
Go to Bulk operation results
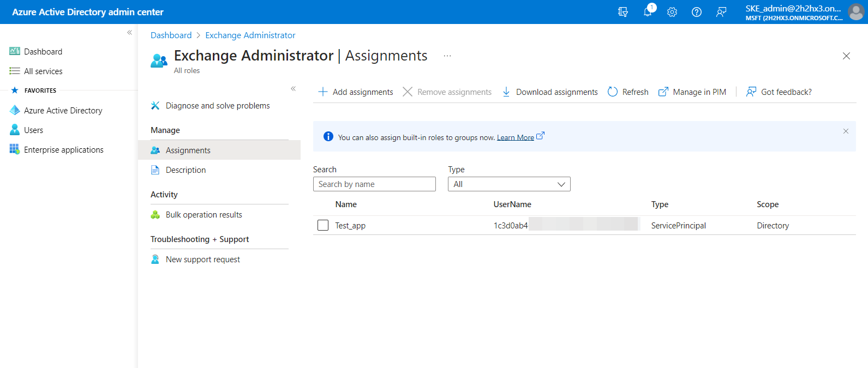pyautogui.click(x=203, y=215)
